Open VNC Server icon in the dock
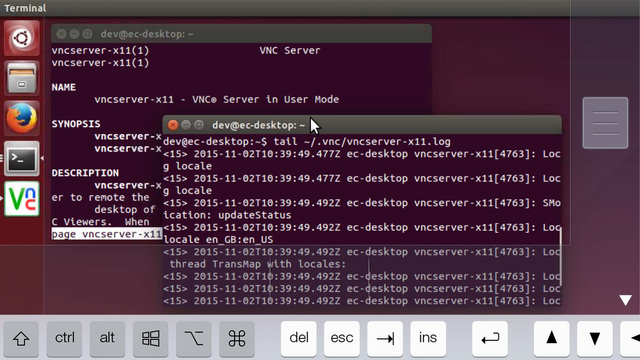640x360 pixels. (x=22, y=199)
